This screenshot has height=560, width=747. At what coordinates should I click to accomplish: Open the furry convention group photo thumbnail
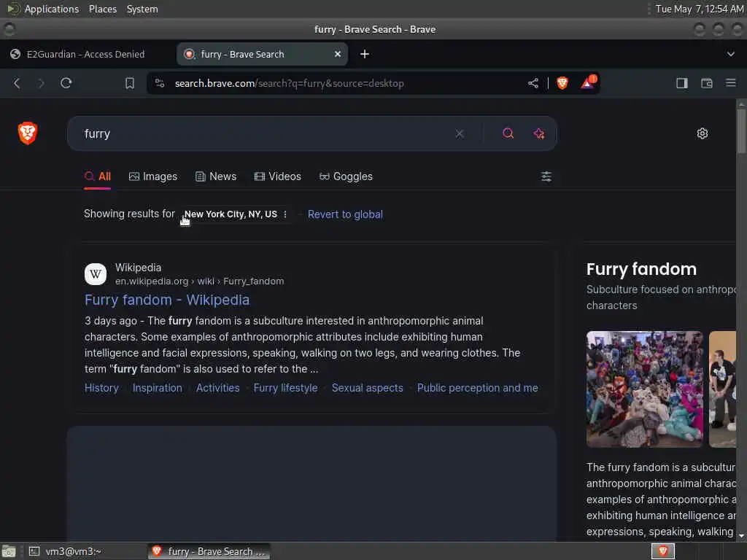coord(645,389)
